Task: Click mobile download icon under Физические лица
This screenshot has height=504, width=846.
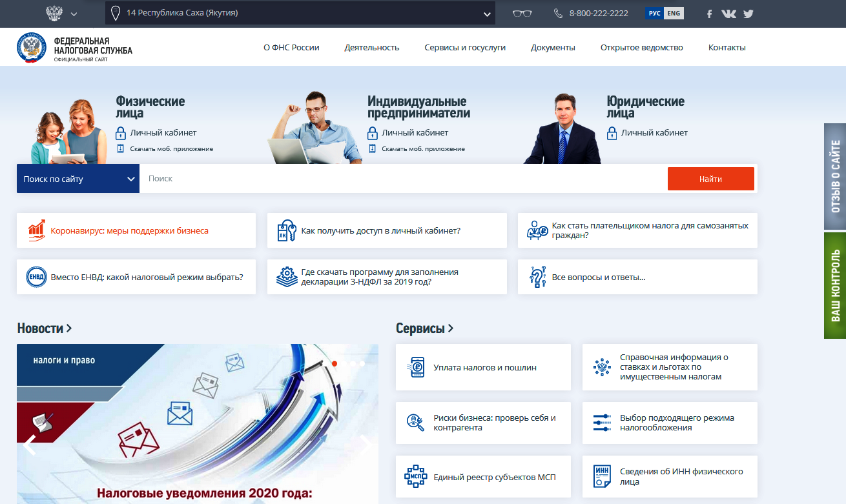Action: [x=120, y=148]
